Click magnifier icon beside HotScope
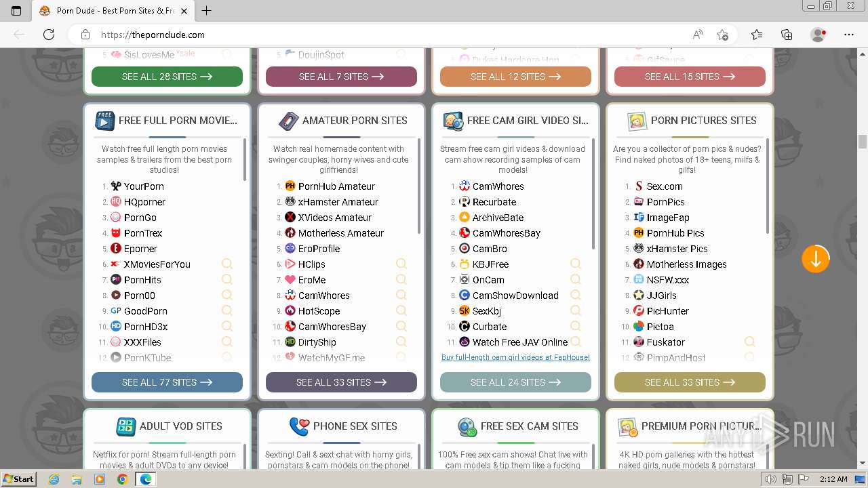The height and width of the screenshot is (488, 868). pyautogui.click(x=401, y=310)
